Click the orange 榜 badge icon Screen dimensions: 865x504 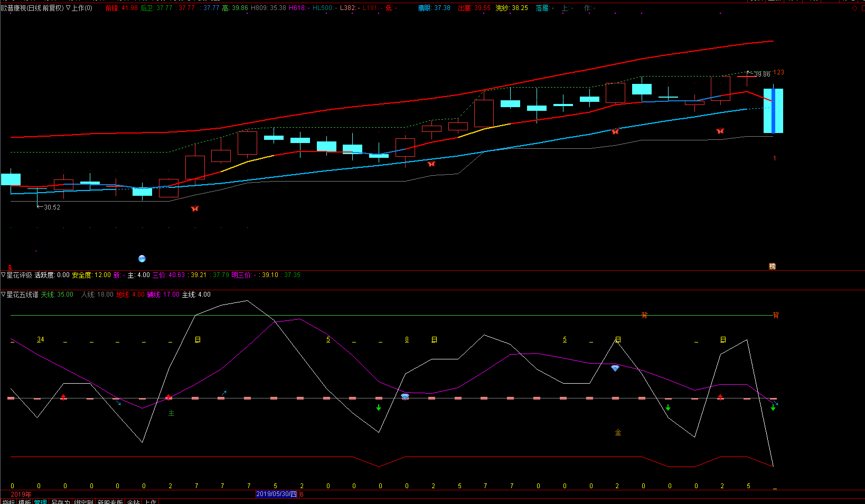(x=772, y=267)
